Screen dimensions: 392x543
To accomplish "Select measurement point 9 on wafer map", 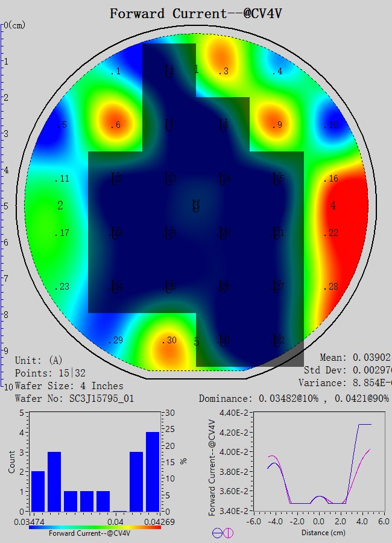I will coord(277,125).
